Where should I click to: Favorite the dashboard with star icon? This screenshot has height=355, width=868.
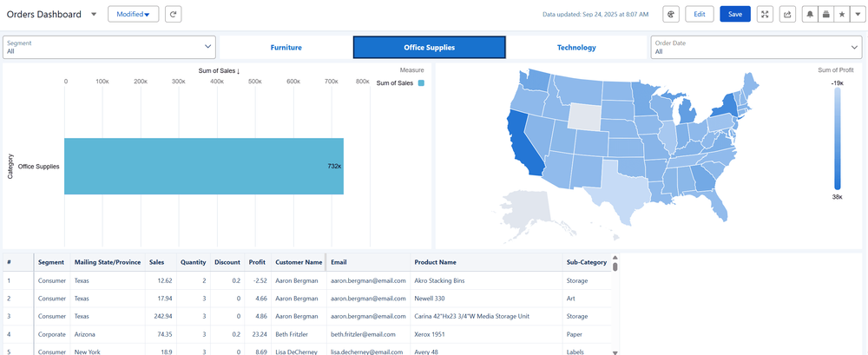point(840,14)
